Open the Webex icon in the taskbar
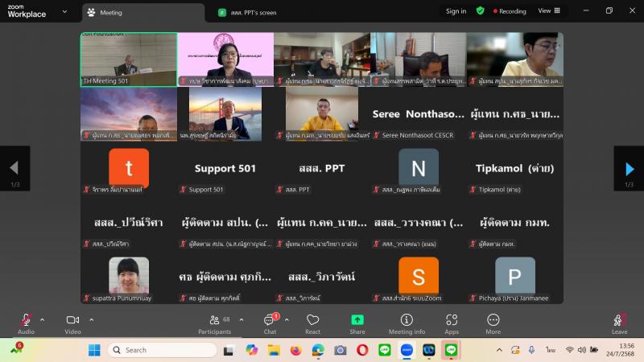Image resolution: width=644 pixels, height=362 pixels. [x=429, y=350]
